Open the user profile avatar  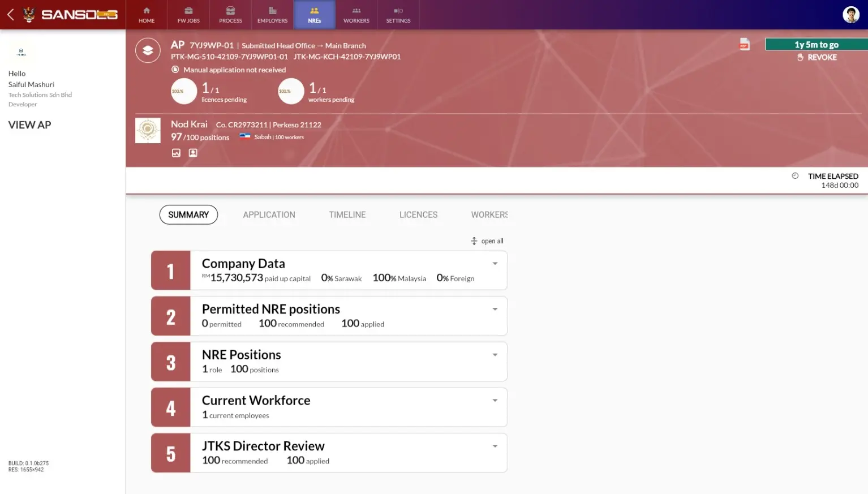(850, 15)
